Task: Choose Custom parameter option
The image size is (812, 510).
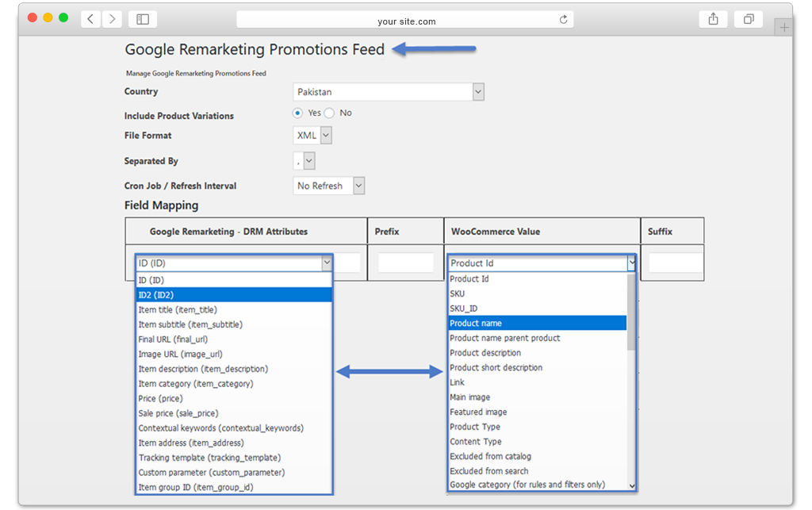Action: 234,473
